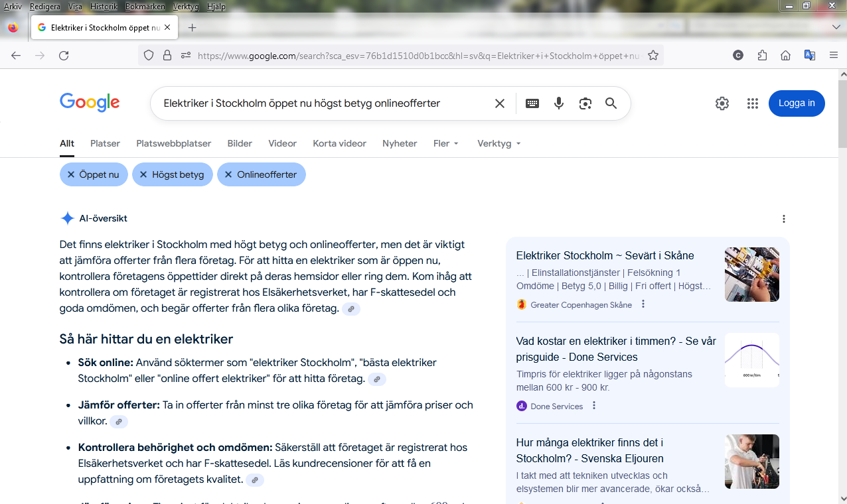Screen dimensions: 847x504
Task: Remove the Högst betyg filter chip
Action: pos(143,174)
